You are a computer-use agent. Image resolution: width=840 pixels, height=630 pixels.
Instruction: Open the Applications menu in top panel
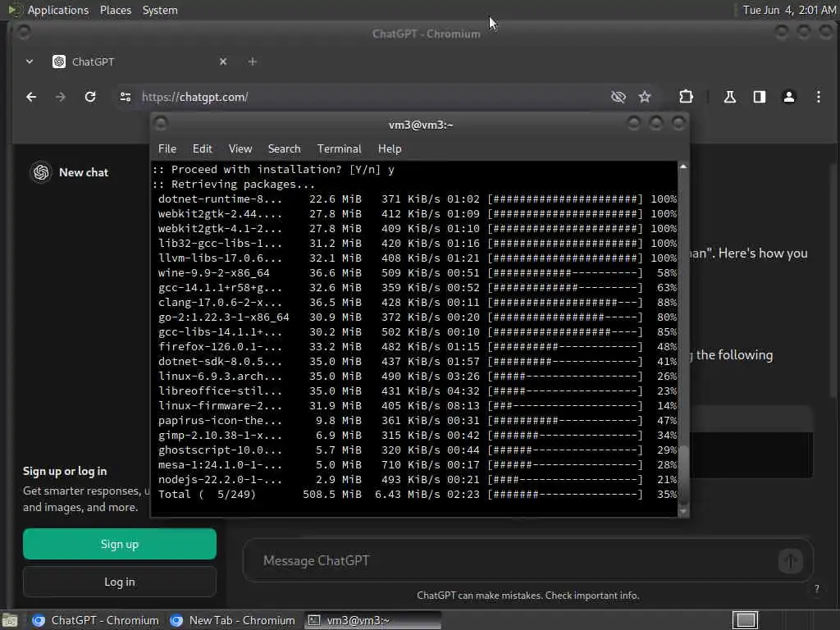(x=58, y=10)
